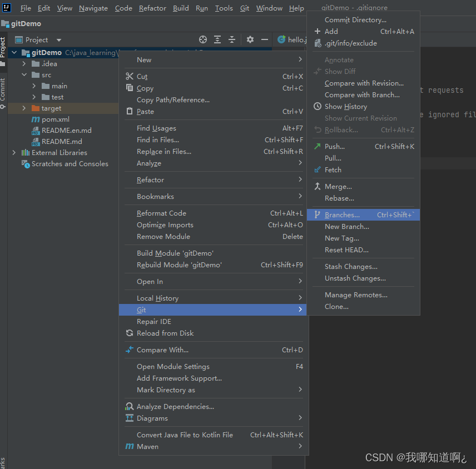Click the Analyze Dependencies icon
The image size is (476, 469).
[130, 407]
